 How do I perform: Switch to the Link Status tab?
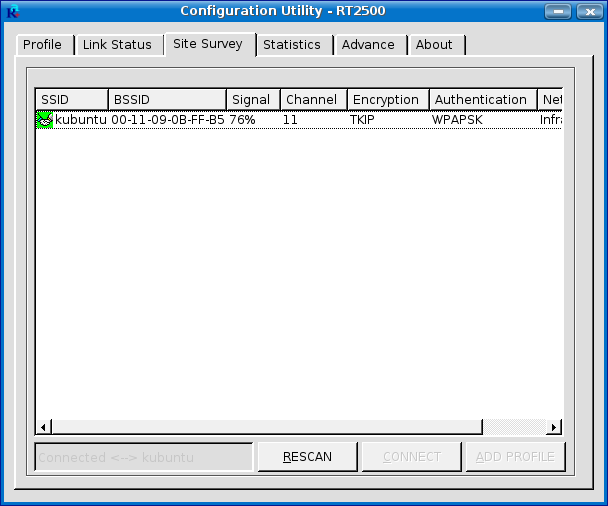[117, 45]
